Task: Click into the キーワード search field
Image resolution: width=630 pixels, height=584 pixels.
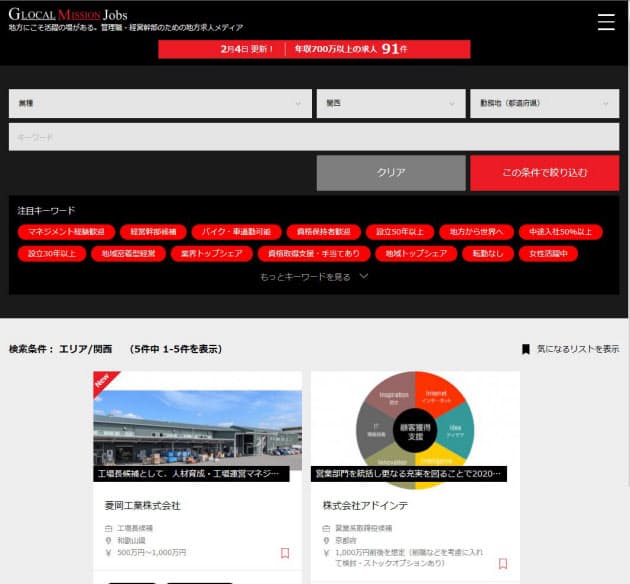Action: 314,137
